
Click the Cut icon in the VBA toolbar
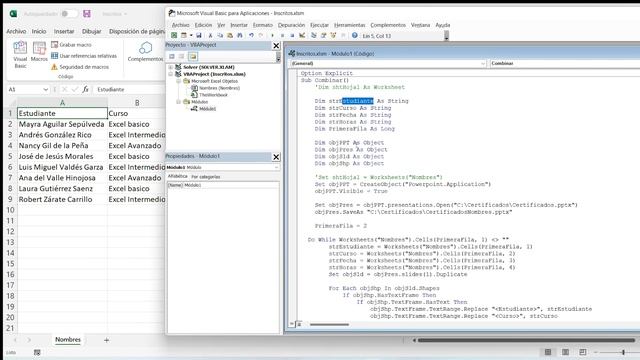click(210, 36)
